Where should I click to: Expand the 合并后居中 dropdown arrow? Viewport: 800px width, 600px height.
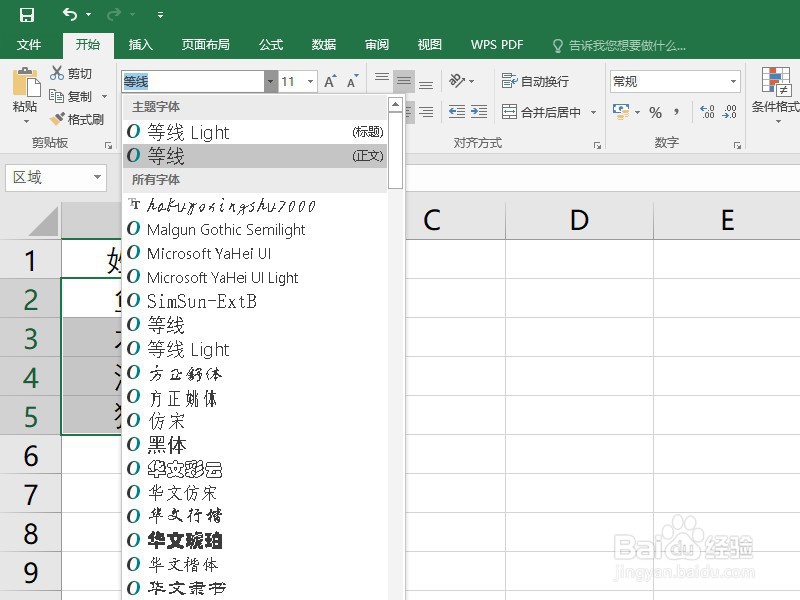tap(593, 112)
